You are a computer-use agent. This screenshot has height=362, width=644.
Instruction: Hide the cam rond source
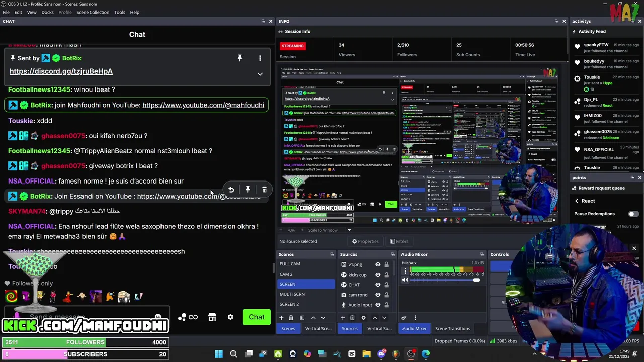pyautogui.click(x=378, y=295)
